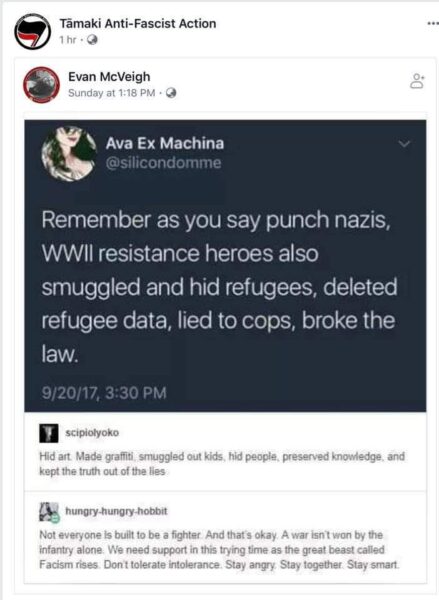This screenshot has width=439, height=600.
Task: Open the Sunday at 1:18 PM timestamp
Action: click(x=111, y=93)
